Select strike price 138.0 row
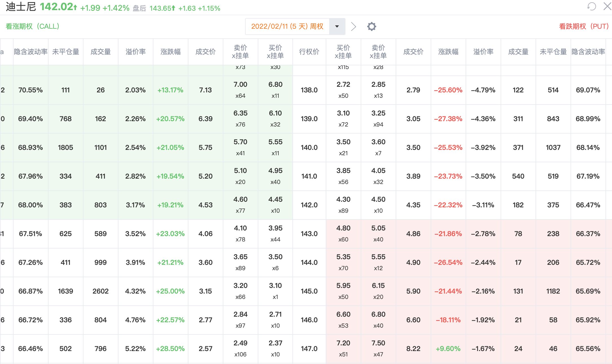 309,90
